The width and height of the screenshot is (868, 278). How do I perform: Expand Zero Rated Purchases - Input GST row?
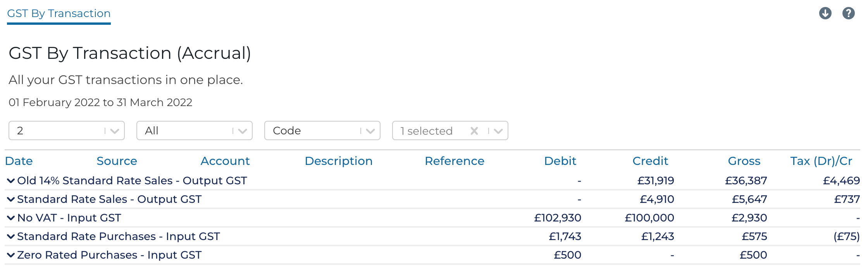[x=11, y=255]
